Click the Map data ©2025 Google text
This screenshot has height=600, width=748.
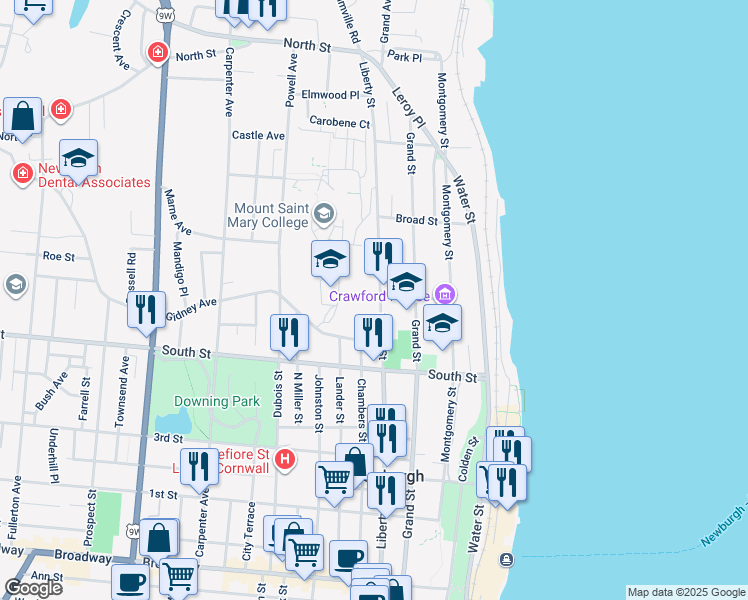[685, 592]
